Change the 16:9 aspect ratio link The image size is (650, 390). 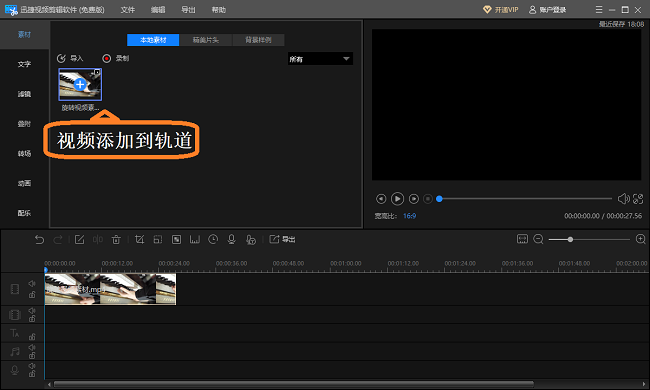(x=410, y=216)
